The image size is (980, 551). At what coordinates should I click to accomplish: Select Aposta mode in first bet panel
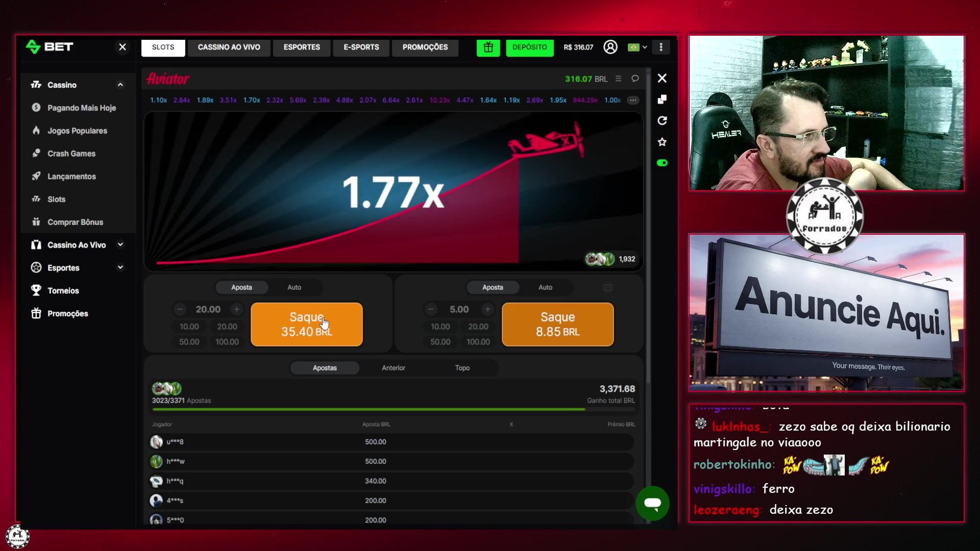pyautogui.click(x=241, y=288)
